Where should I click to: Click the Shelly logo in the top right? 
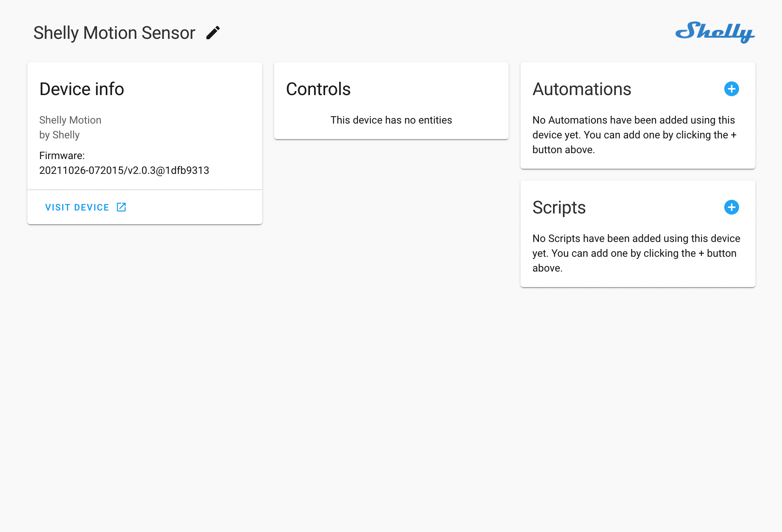714,33
